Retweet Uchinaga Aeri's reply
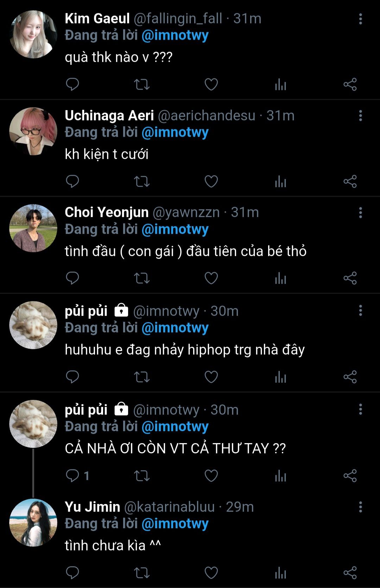The height and width of the screenshot is (588, 380). point(142,181)
